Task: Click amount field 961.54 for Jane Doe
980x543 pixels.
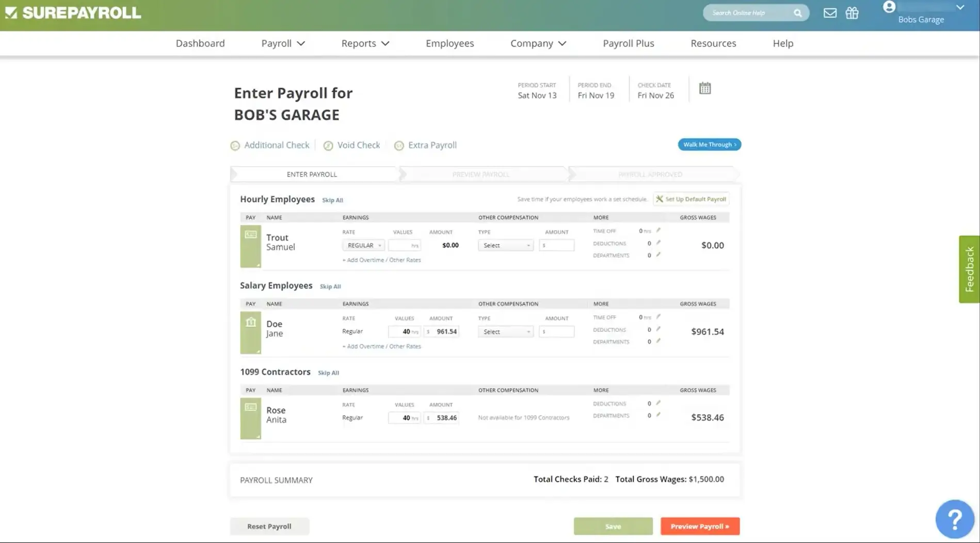Action: coord(441,332)
